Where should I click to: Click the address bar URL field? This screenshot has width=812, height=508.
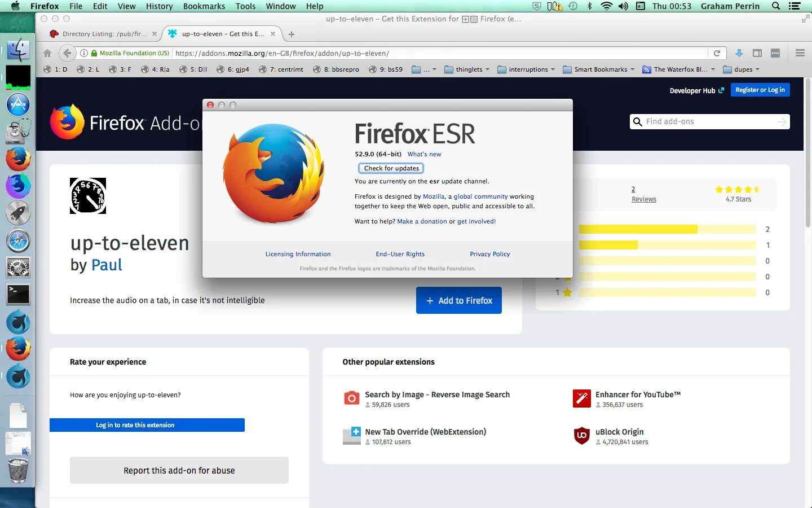440,53
